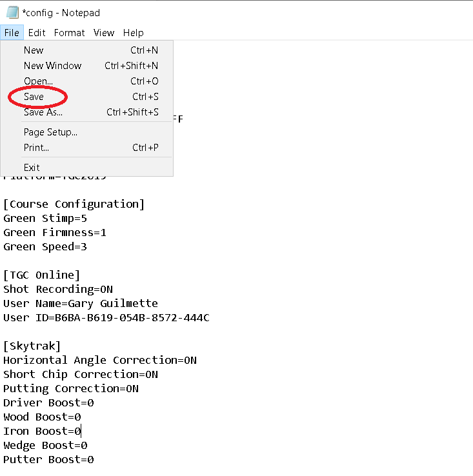Click the Wedge Boost=0 line
The image size is (473, 476).
click(45, 446)
